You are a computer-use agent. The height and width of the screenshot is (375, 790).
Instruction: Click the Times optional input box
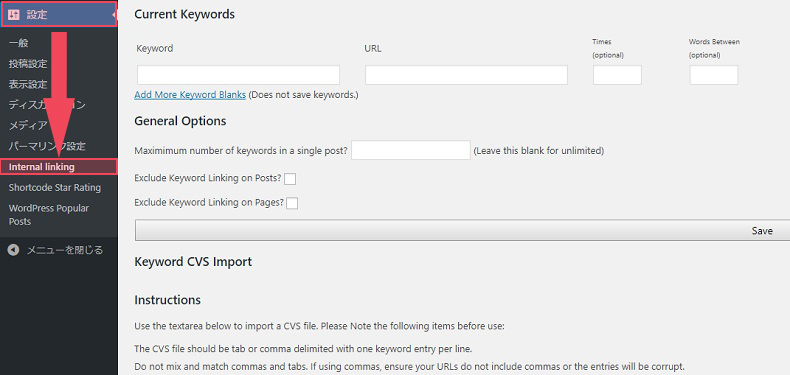[617, 75]
